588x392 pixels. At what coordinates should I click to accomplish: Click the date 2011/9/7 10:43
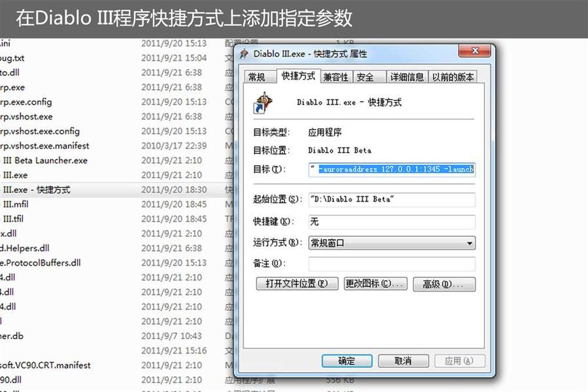(x=172, y=336)
